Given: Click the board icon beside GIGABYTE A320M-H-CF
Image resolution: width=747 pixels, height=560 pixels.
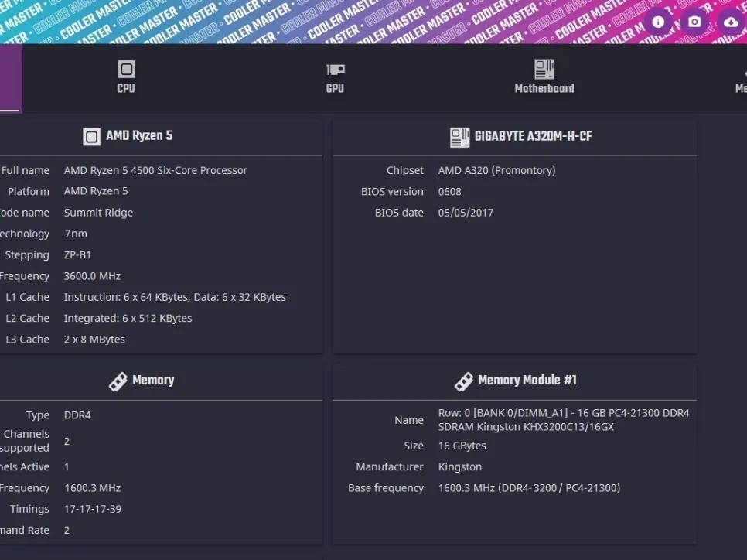Looking at the screenshot, I should [460, 137].
